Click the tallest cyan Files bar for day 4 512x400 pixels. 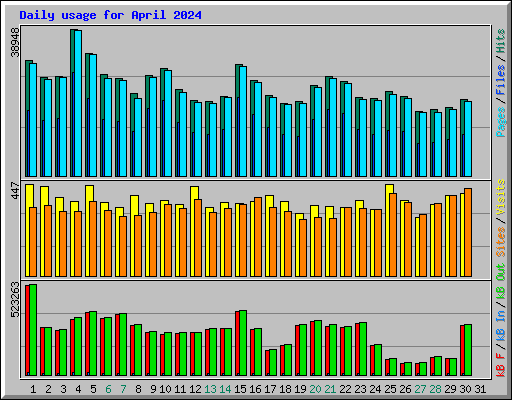78,103
